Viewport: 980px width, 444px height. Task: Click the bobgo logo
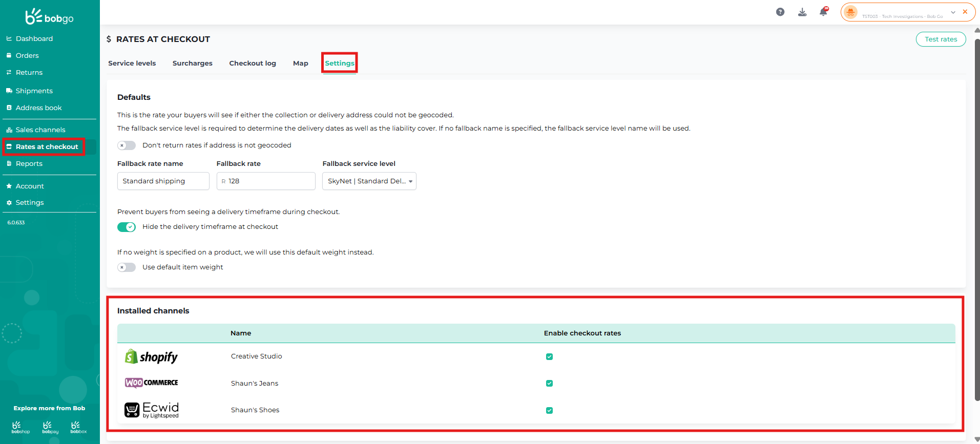50,17
